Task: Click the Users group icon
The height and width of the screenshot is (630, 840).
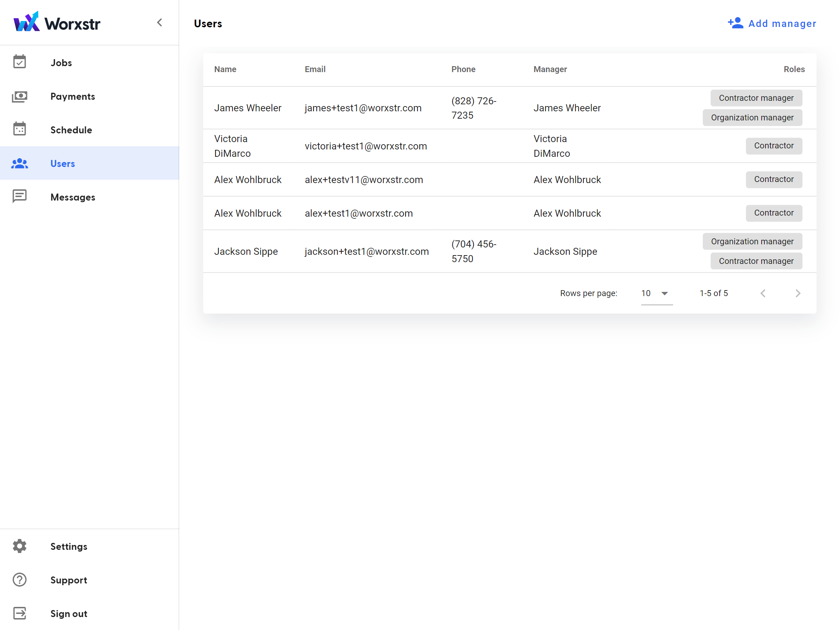Action: click(19, 163)
